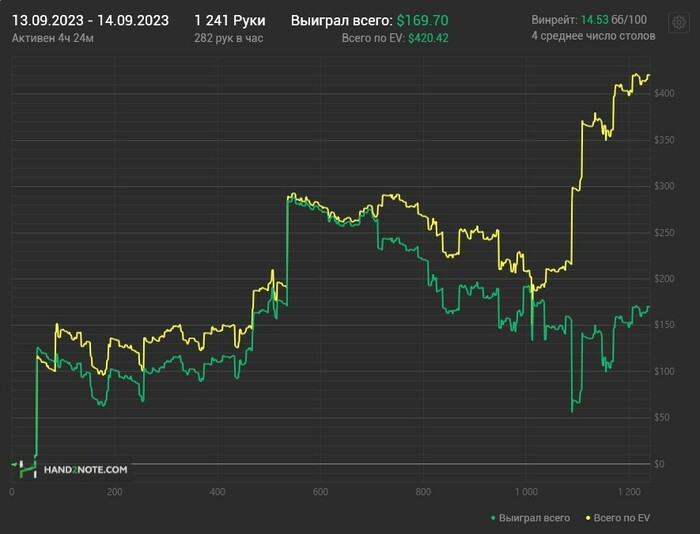Click the 1 200 x-axis label

pyautogui.click(x=629, y=492)
